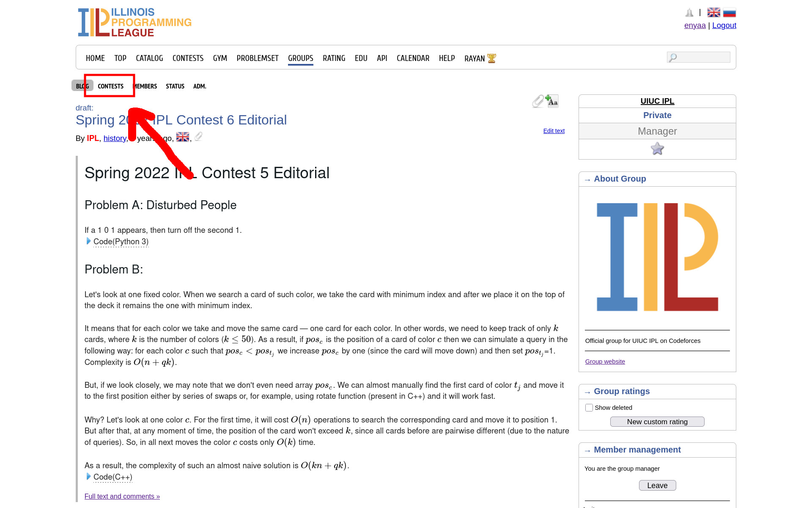Click the Rayan trophy icon in the nav bar
The height and width of the screenshot is (508, 812).
click(491, 58)
